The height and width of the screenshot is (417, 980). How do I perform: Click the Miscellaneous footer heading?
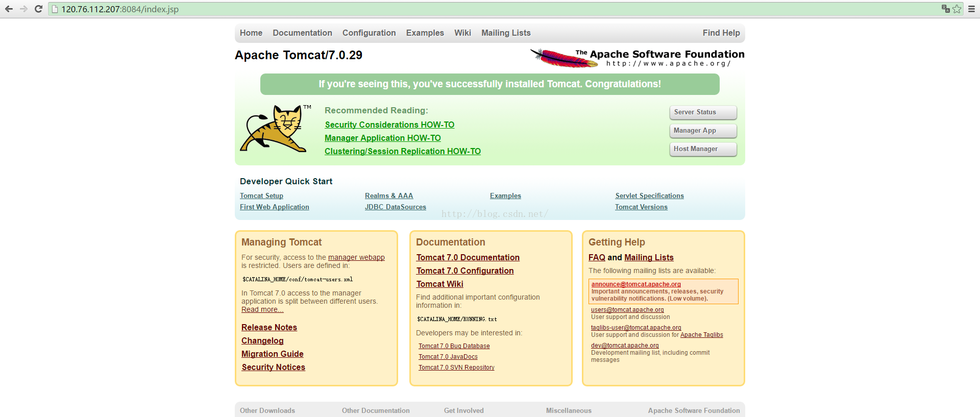(569, 410)
